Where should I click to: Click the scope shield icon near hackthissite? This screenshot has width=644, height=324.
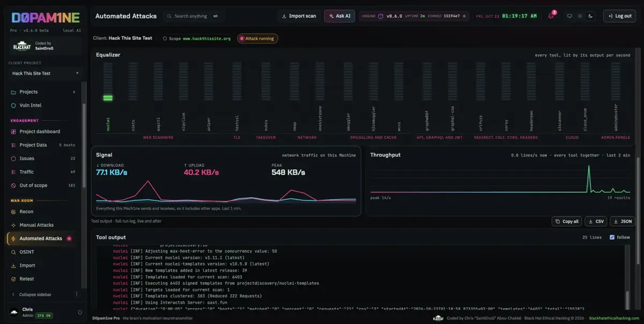pyautogui.click(x=165, y=39)
